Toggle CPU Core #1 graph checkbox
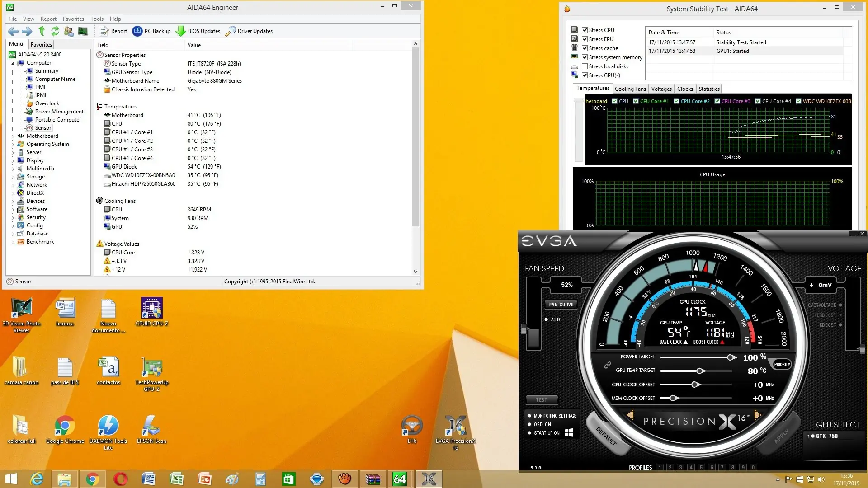This screenshot has height=488, width=868. click(x=636, y=101)
